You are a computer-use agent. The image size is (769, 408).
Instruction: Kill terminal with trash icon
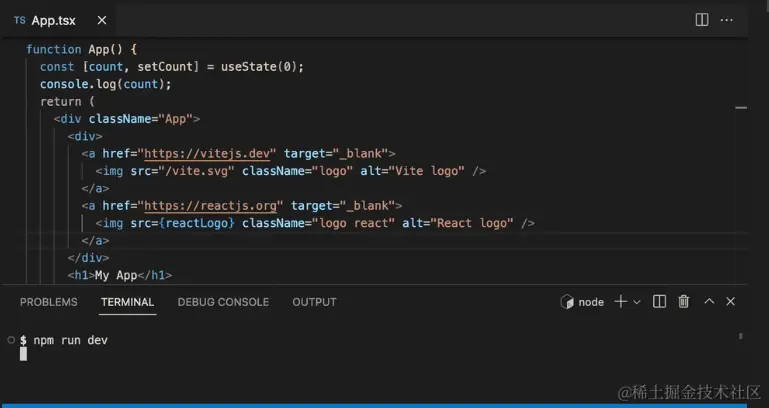(x=684, y=302)
